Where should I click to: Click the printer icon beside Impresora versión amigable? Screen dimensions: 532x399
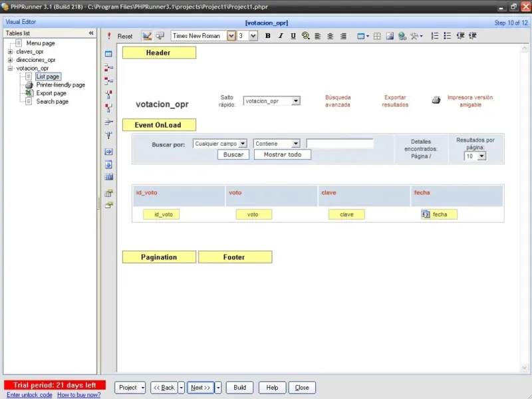point(436,100)
